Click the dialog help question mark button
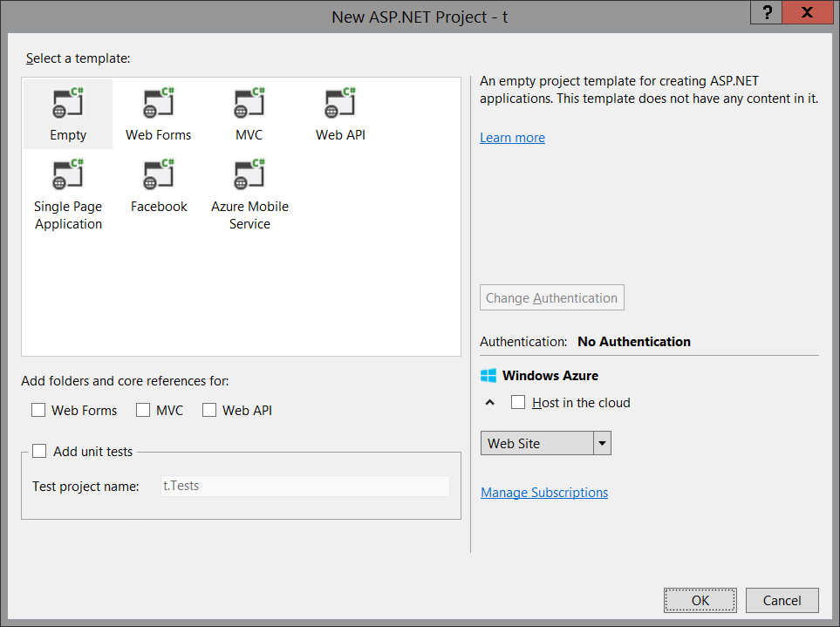The width and height of the screenshot is (840, 627). coord(768,13)
